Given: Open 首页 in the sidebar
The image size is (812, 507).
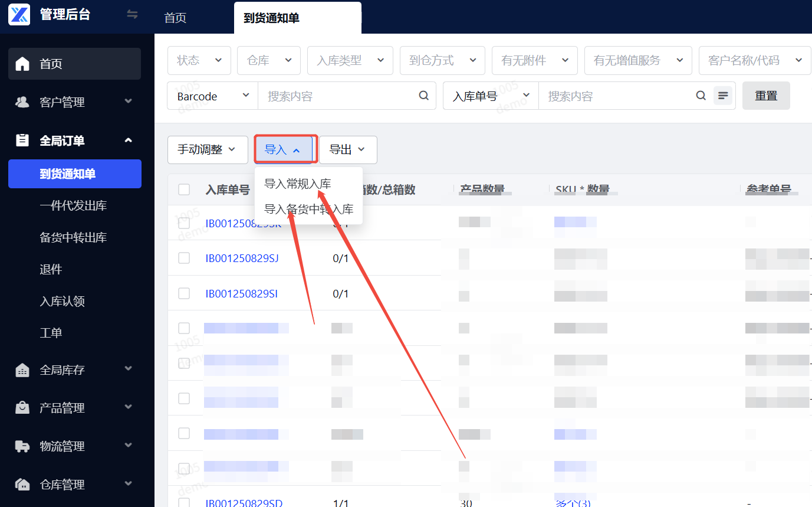Looking at the screenshot, I should click(74, 64).
